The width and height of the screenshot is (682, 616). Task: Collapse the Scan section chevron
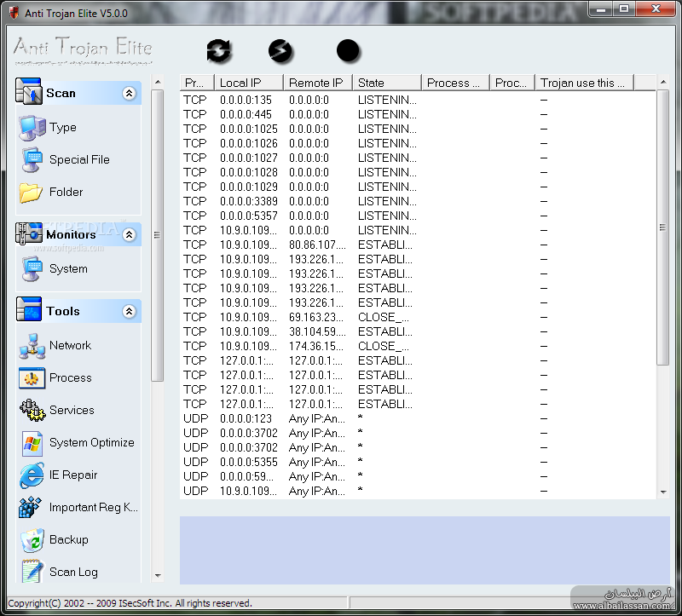point(129,93)
